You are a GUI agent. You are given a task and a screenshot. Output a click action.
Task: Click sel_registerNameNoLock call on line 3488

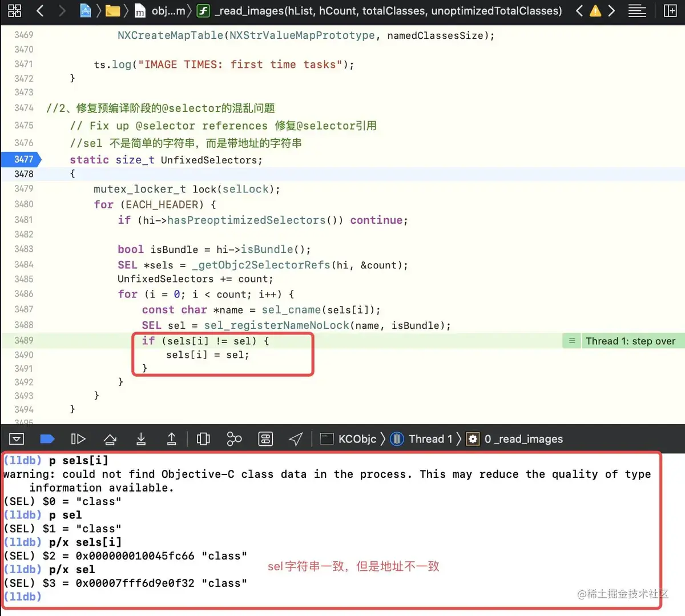[277, 325]
